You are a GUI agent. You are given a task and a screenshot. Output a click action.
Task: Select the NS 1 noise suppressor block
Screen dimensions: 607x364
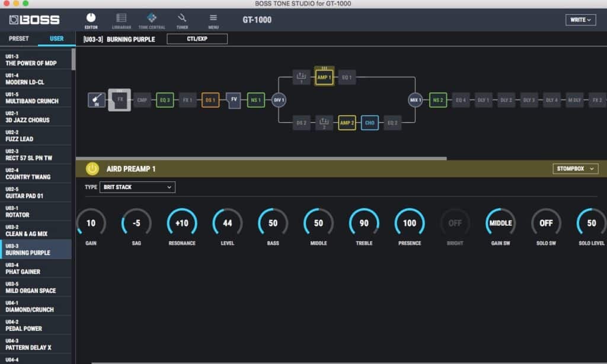256,100
